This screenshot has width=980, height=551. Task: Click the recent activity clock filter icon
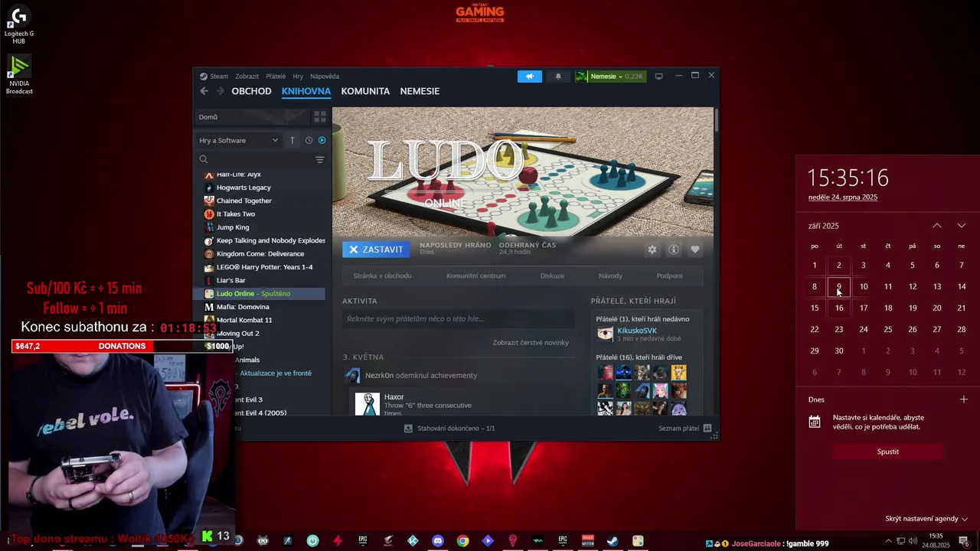[x=309, y=141]
